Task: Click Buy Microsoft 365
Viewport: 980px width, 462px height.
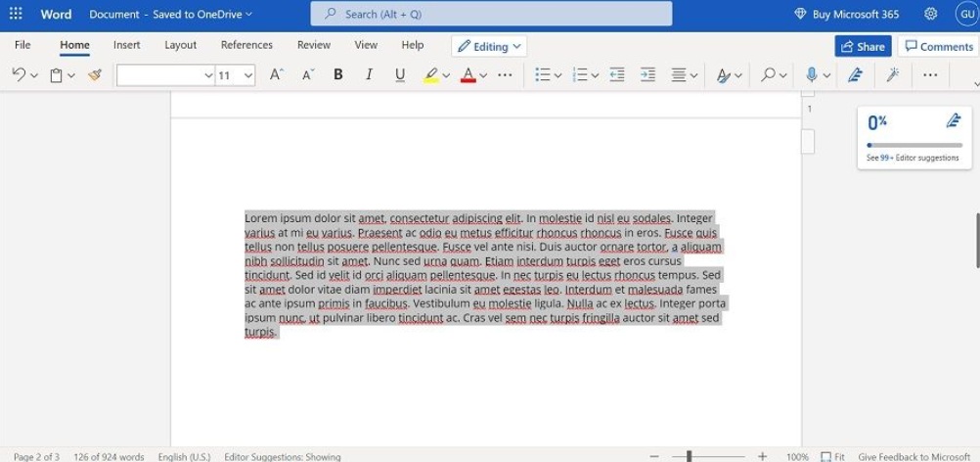Action: (x=846, y=14)
